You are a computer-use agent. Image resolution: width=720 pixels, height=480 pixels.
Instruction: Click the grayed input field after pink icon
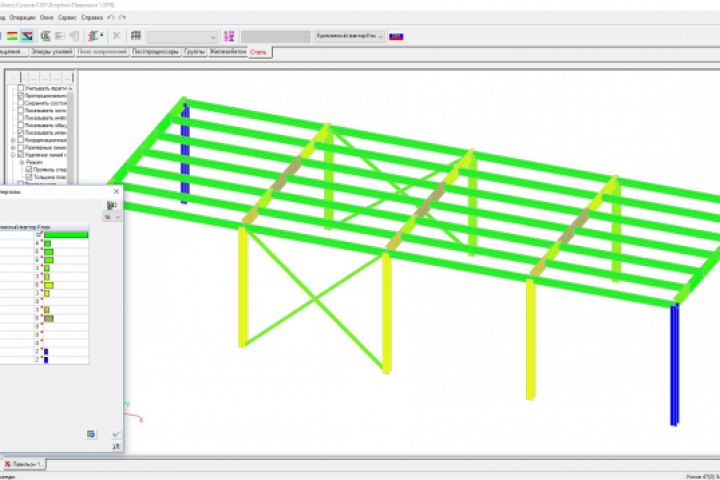276,37
